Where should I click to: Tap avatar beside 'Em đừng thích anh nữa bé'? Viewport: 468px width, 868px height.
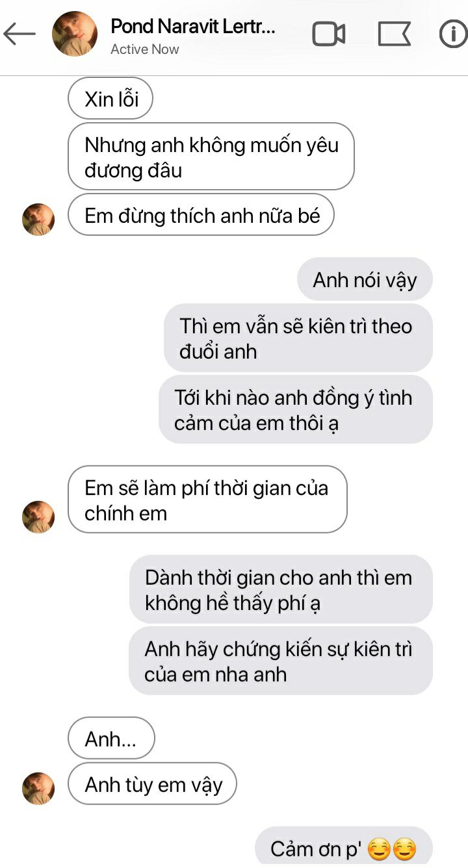[38, 220]
